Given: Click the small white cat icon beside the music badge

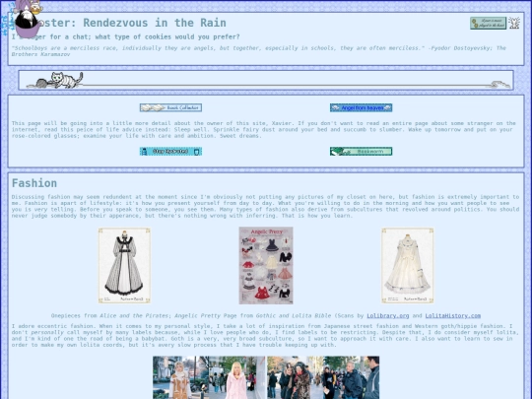Looking at the screenshot, I should tap(514, 23).
